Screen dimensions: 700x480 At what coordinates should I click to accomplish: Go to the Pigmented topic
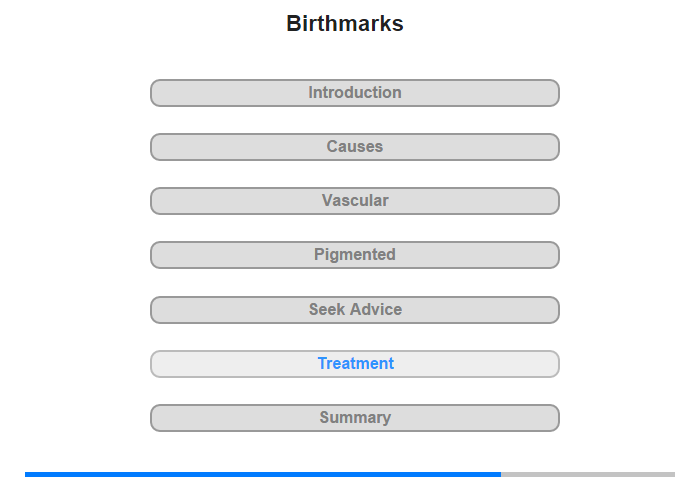click(354, 255)
